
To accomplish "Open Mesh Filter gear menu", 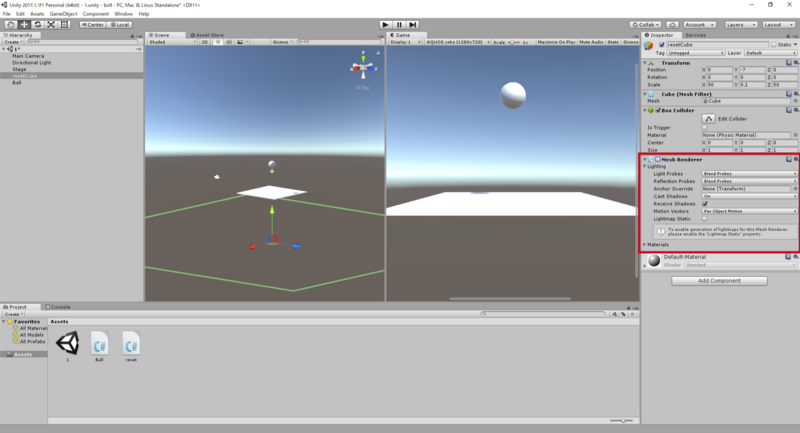I will click(796, 94).
